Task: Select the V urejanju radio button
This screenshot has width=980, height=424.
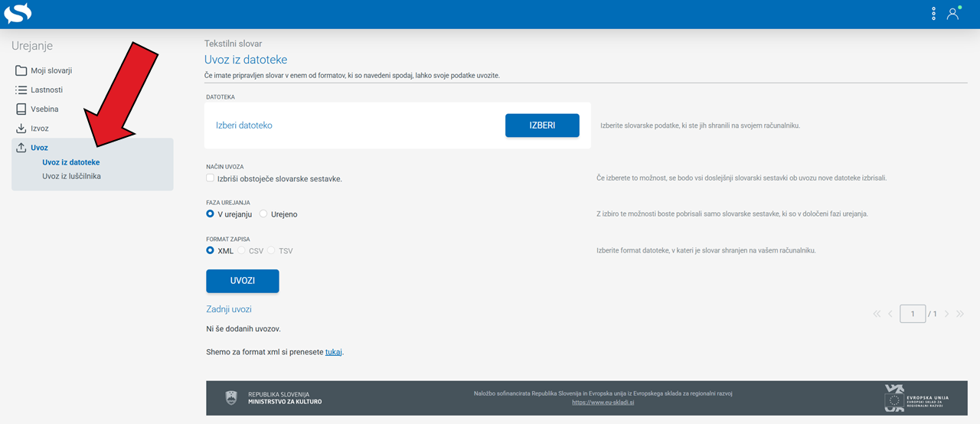Action: [211, 214]
